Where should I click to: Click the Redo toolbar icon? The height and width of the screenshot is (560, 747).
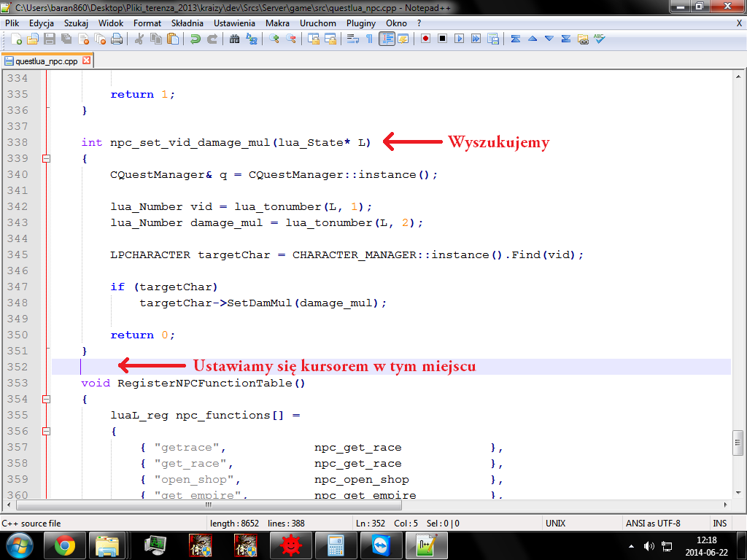pyautogui.click(x=212, y=39)
